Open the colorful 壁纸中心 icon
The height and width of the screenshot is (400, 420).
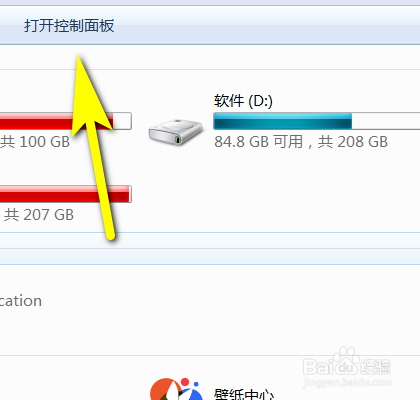[176, 389]
